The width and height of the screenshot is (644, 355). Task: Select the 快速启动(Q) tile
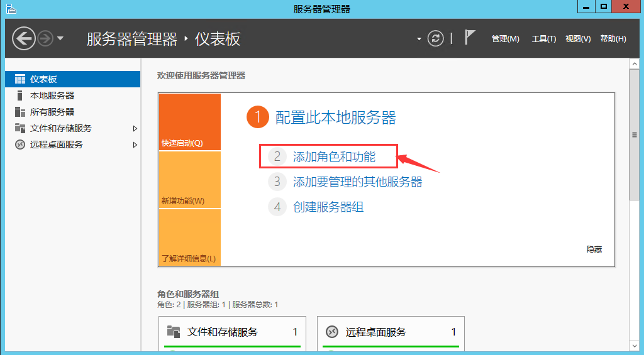pyautogui.click(x=190, y=122)
